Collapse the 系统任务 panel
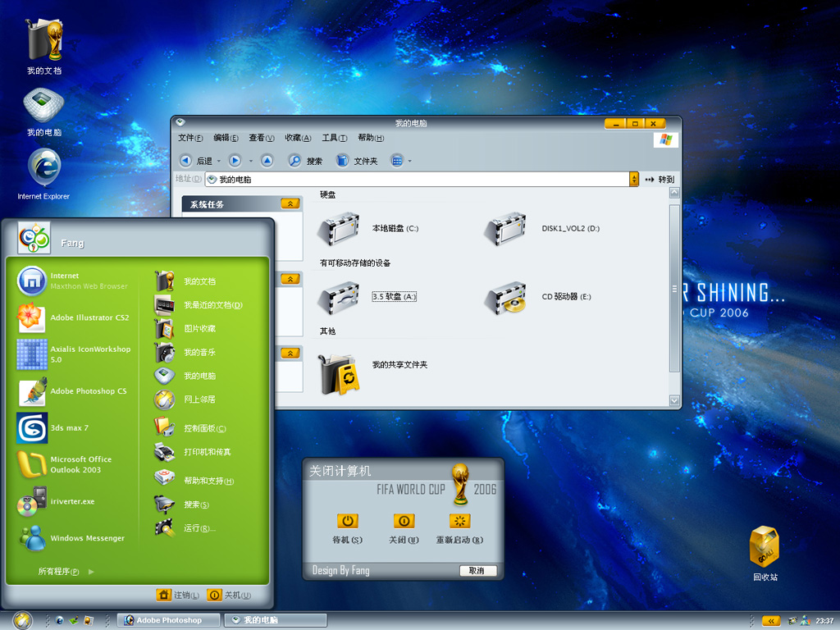This screenshot has width=840, height=630. click(290, 203)
